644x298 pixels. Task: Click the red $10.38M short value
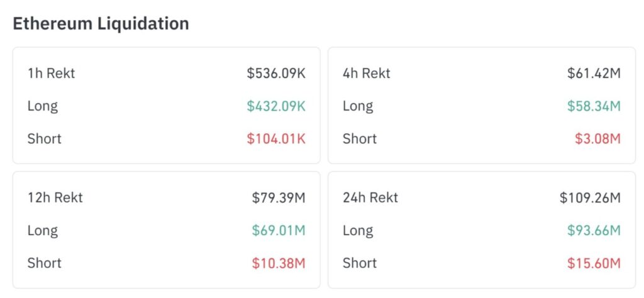(279, 263)
